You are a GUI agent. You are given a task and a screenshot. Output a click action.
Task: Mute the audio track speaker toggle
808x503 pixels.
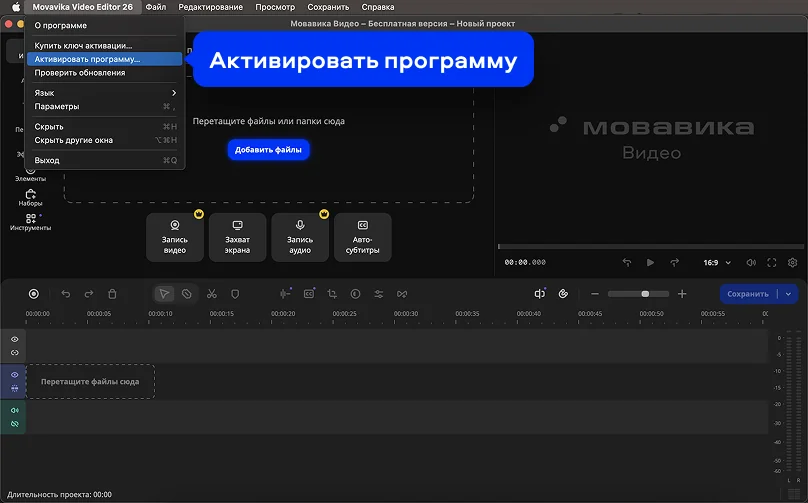click(x=15, y=410)
